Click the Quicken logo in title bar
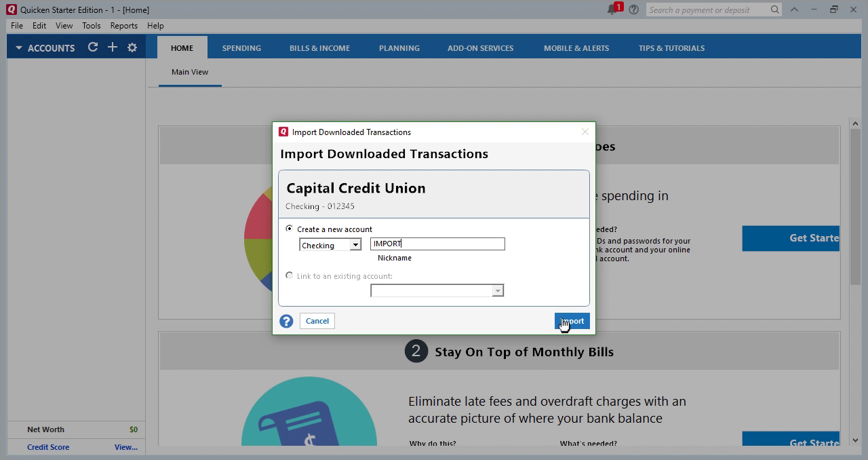Screen dimensions: 868x460 [11, 9]
